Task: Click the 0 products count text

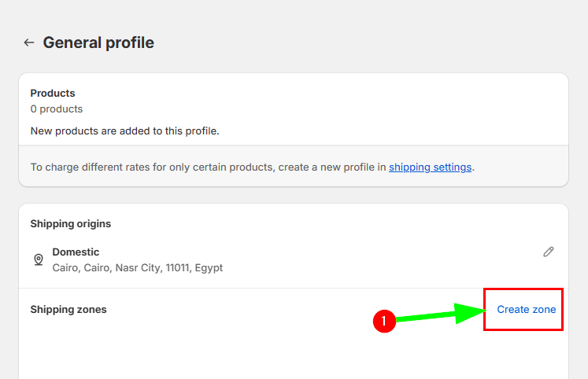Action: point(57,109)
